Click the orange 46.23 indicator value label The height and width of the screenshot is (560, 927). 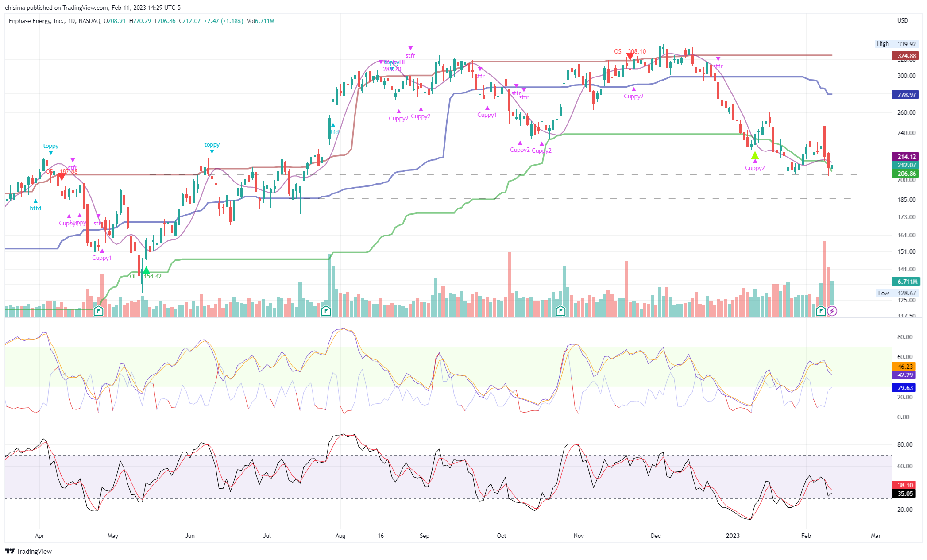tap(905, 367)
